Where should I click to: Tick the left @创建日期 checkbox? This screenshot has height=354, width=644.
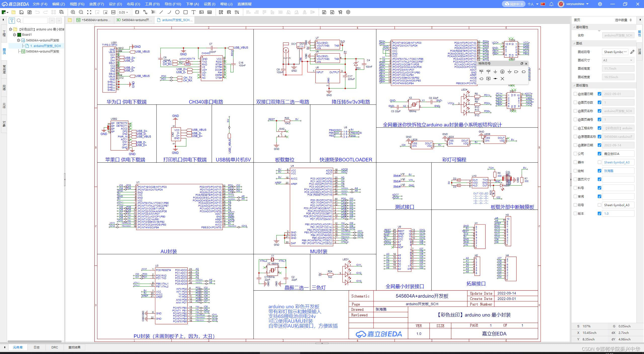(575, 94)
